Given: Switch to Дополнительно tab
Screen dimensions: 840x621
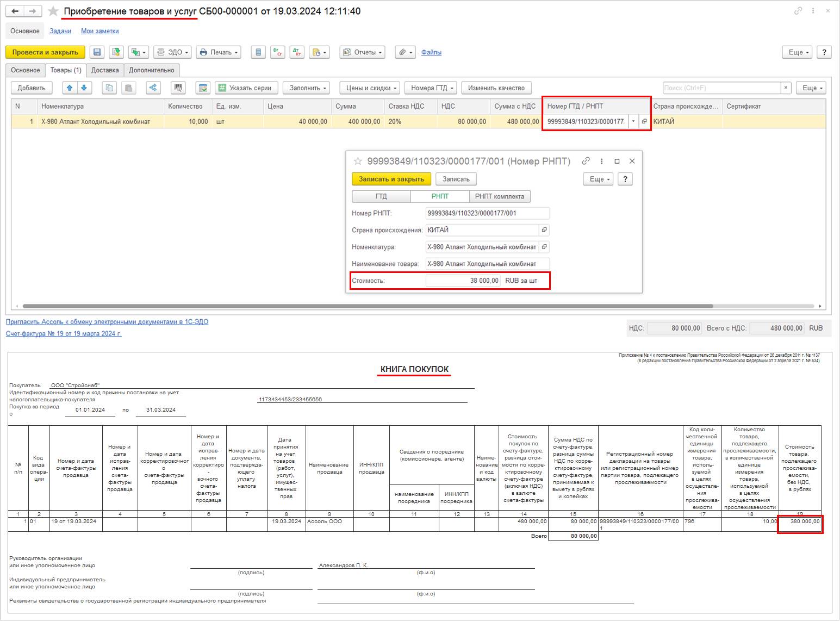Looking at the screenshot, I should point(152,70).
